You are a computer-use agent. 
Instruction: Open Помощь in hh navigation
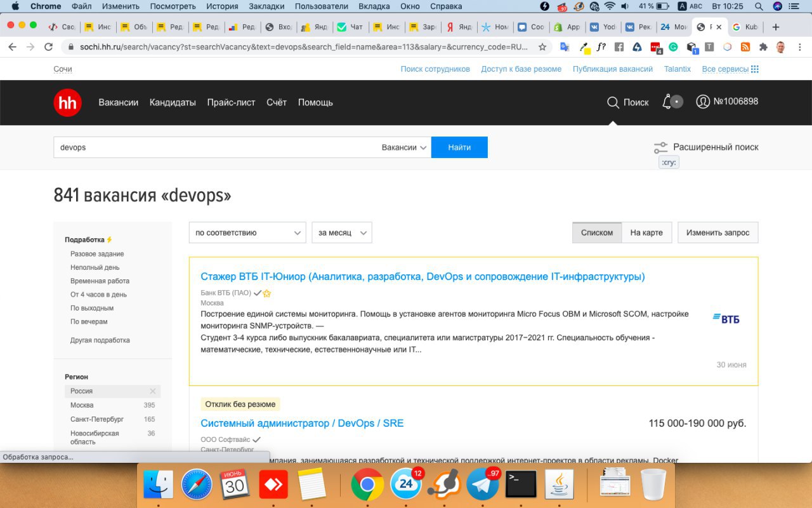(315, 102)
